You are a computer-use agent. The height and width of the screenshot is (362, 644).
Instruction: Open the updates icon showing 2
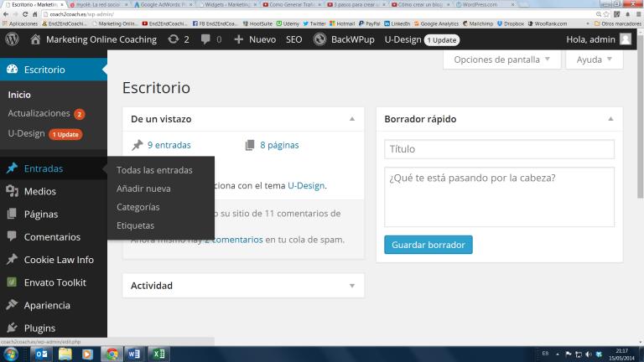click(174, 39)
